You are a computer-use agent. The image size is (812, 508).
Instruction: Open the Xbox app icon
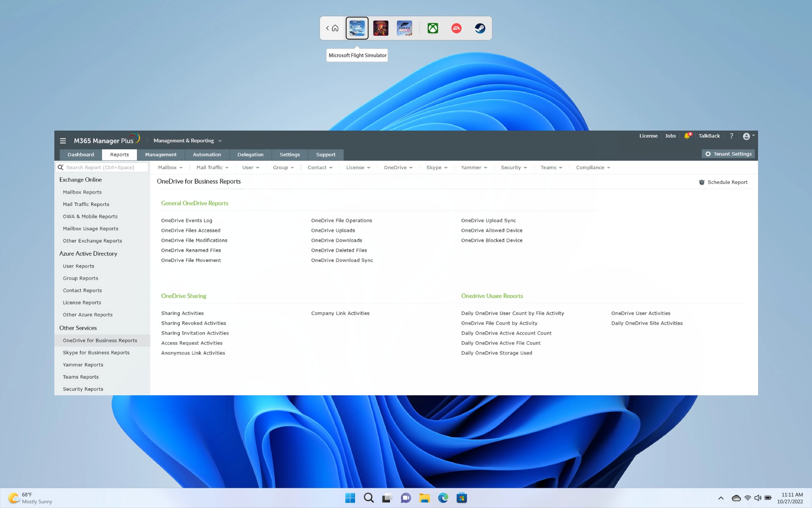[432, 28]
